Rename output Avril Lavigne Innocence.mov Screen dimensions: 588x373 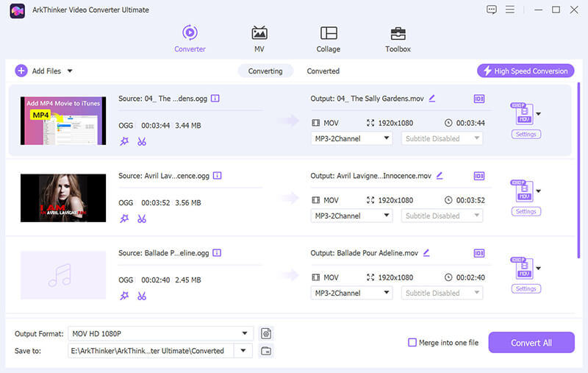pos(440,176)
